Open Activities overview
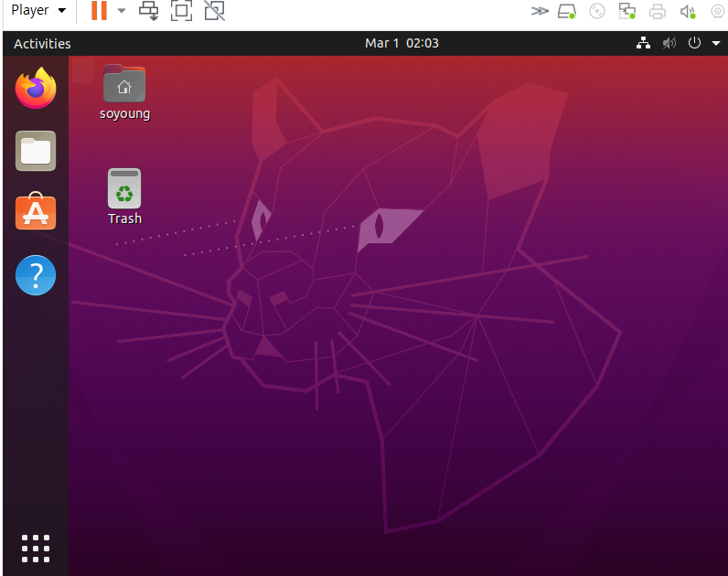728x576 pixels. pos(42,44)
